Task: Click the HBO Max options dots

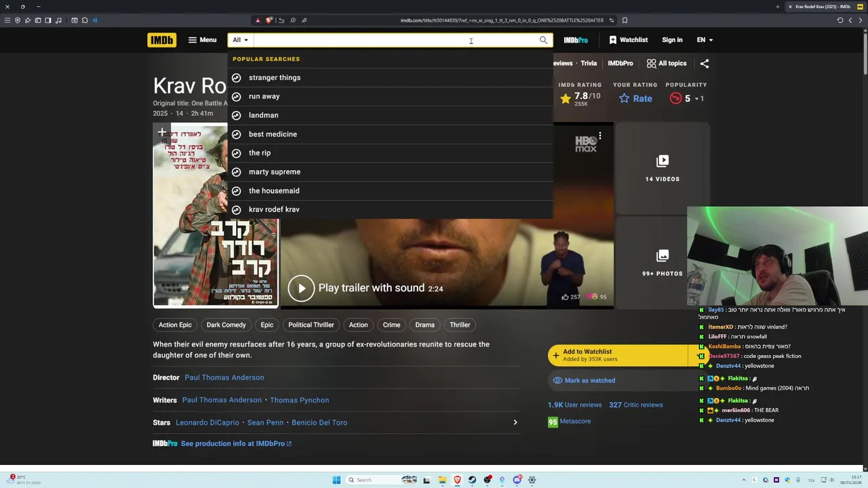Action: (x=600, y=136)
